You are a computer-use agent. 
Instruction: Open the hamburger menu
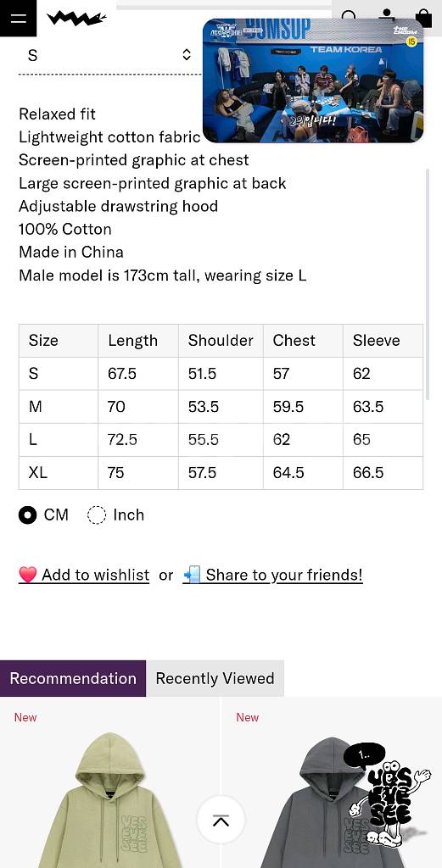[19, 19]
